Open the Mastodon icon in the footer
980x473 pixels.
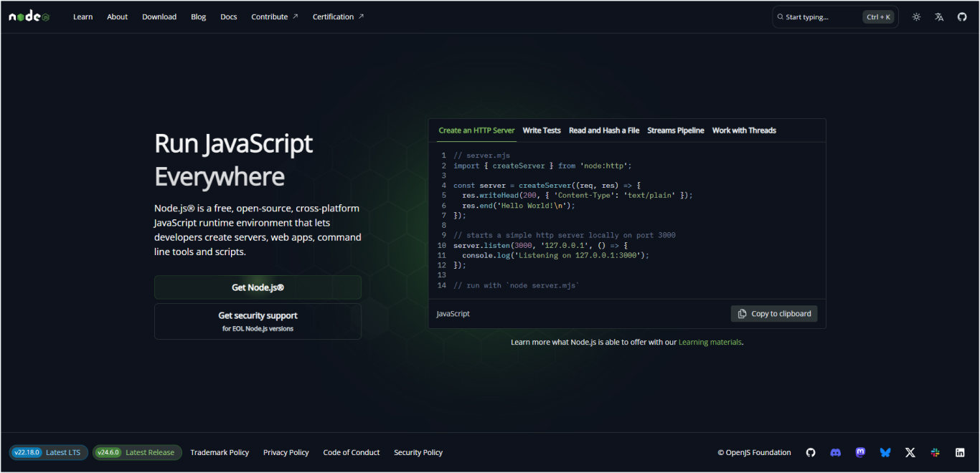pos(860,452)
